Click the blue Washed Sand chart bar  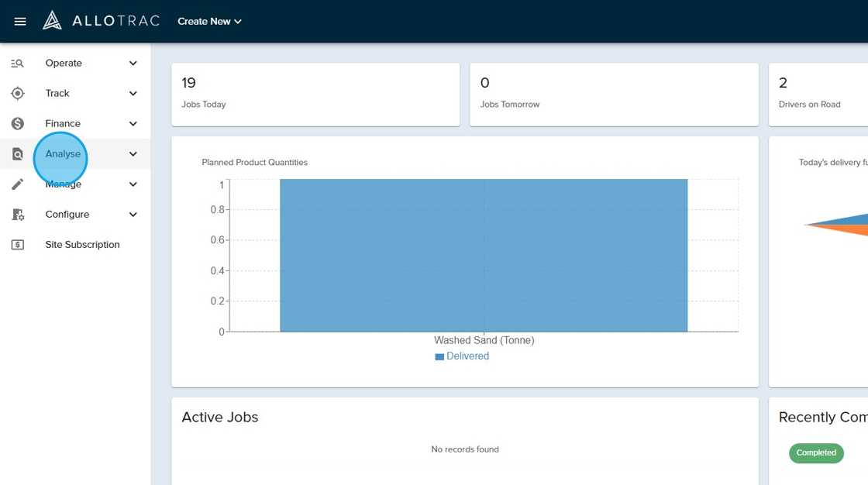coord(484,256)
